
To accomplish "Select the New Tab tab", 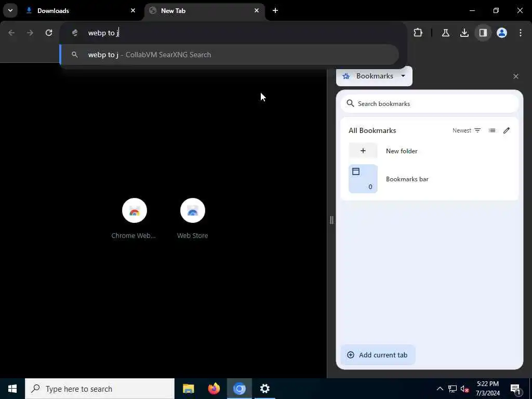I will point(205,10).
